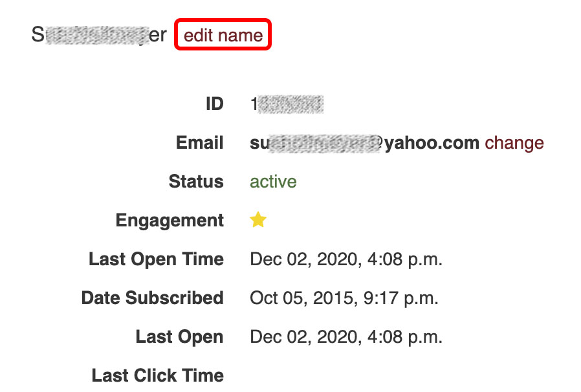Select the 'active' status text

(272, 182)
